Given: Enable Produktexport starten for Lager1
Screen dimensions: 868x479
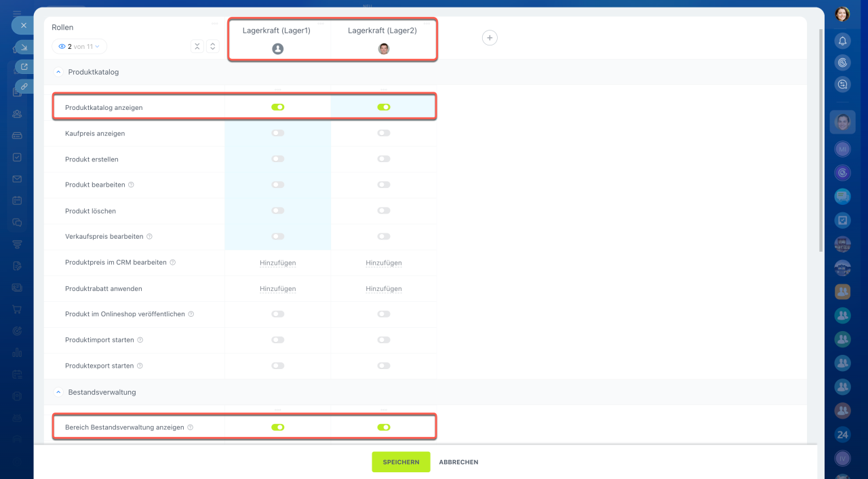Looking at the screenshot, I should pos(277,365).
